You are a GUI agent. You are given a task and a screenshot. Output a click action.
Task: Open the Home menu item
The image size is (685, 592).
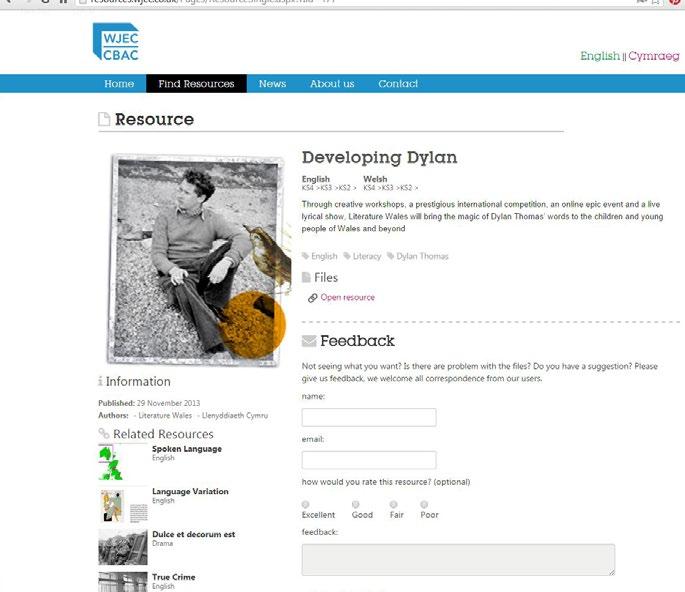point(119,83)
